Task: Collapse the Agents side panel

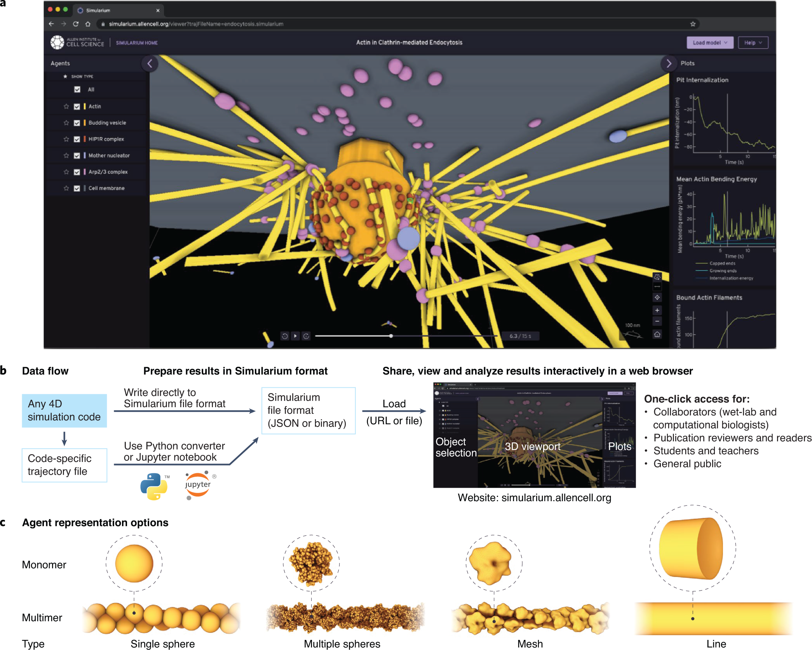Action: 150,63
